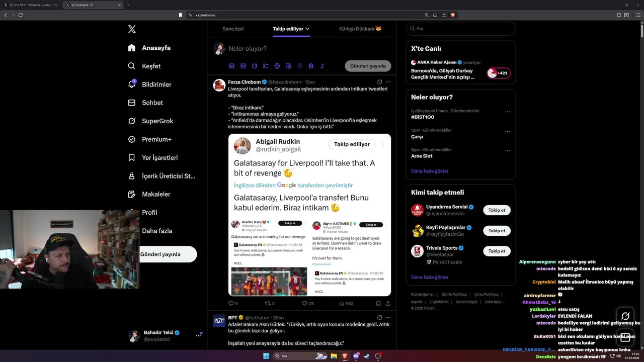Open the Gizlilik Politikası link
Image resolution: width=644 pixels, height=362 pixels.
(x=454, y=294)
